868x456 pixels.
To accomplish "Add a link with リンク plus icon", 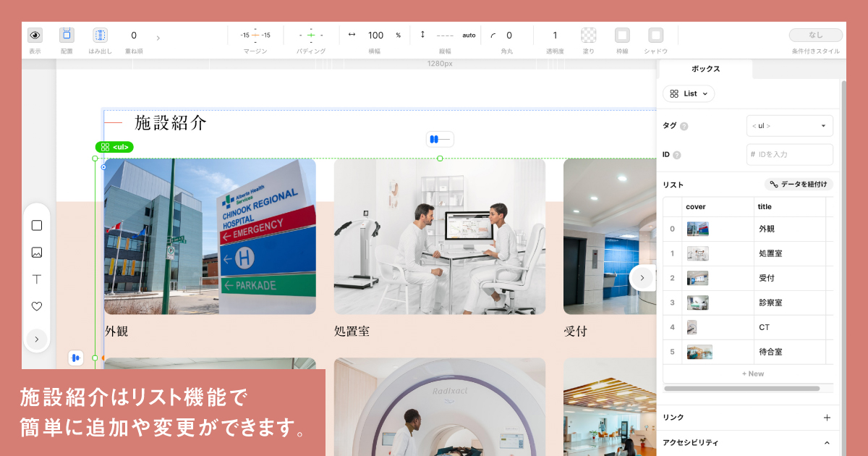I will point(827,418).
